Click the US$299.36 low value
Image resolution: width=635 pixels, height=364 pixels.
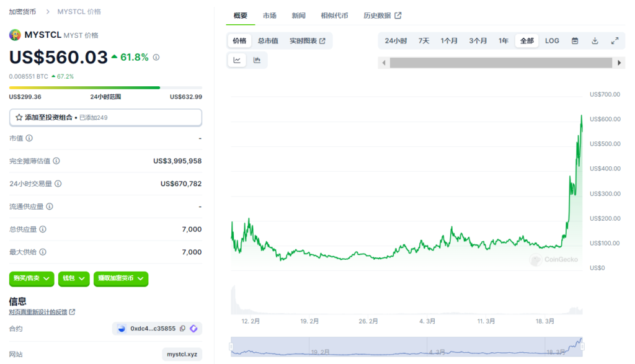pyautogui.click(x=25, y=97)
